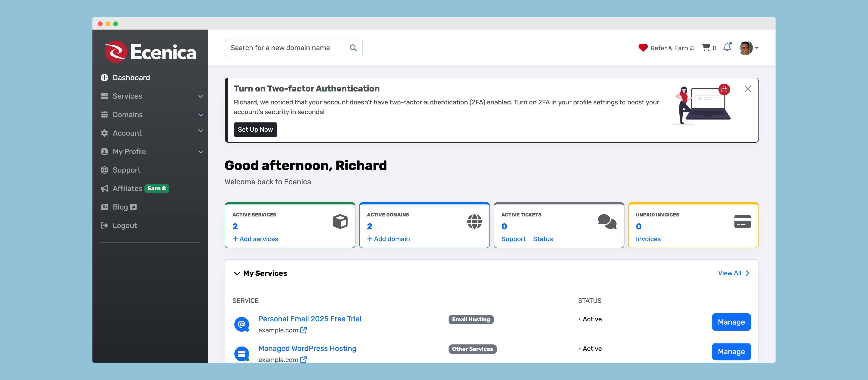The width and height of the screenshot is (868, 380).
Task: Open the shopping cart icon
Action: click(706, 48)
